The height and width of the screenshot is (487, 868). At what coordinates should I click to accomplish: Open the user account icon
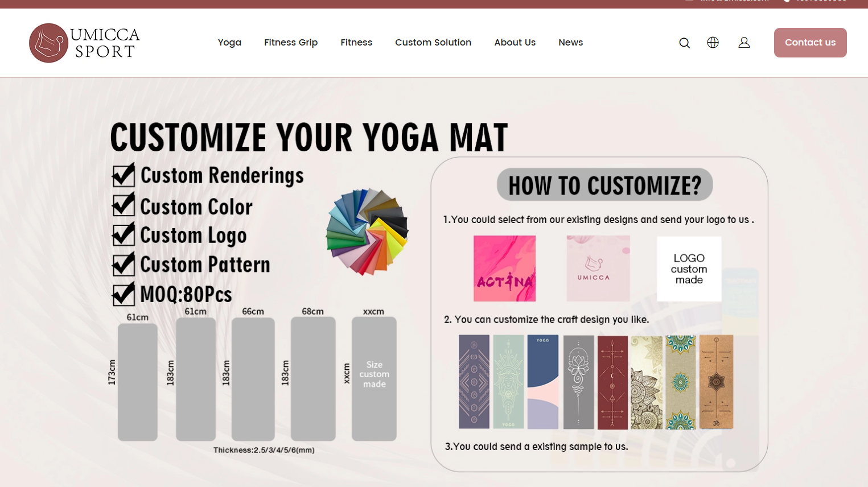(x=744, y=43)
